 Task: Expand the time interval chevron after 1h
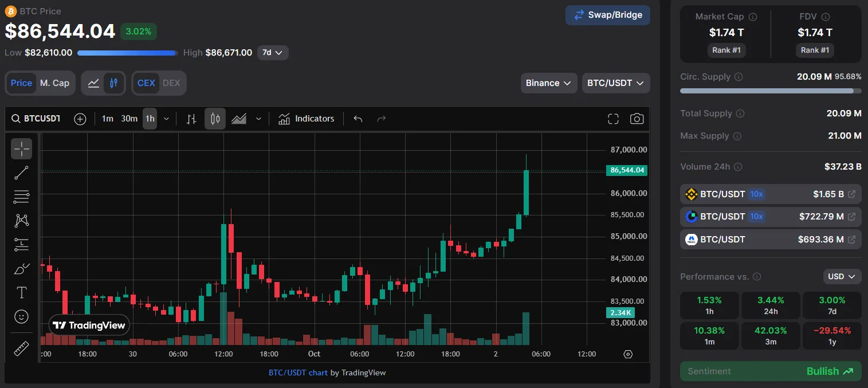pyautogui.click(x=166, y=119)
